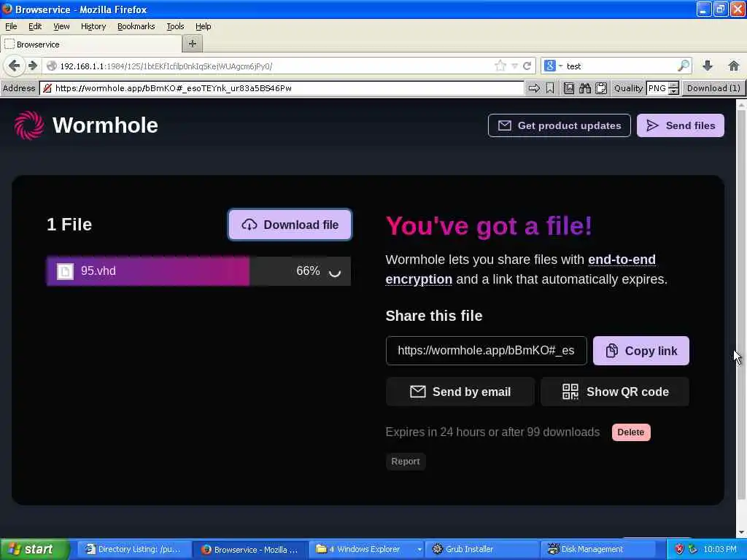
Task: Click the Wormhole title text
Action: (105, 125)
